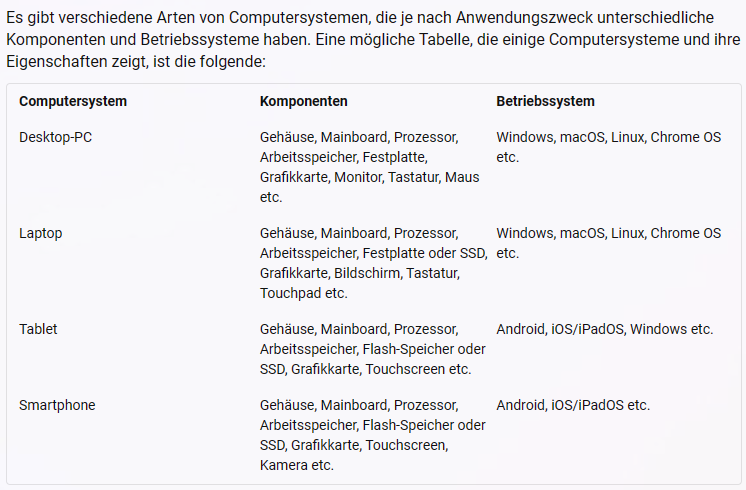This screenshot has height=490, width=746.
Task: Click the Computersystem column header
Action: (73, 101)
